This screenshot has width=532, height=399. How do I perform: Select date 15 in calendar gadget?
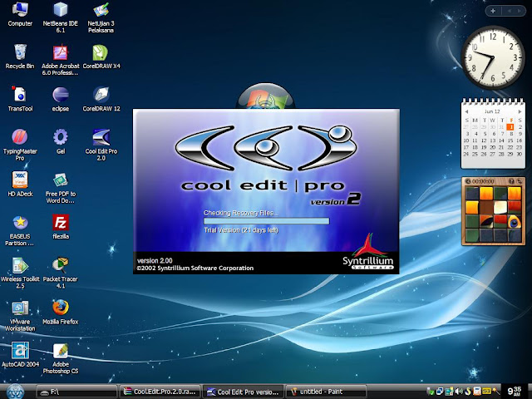[x=510, y=140]
